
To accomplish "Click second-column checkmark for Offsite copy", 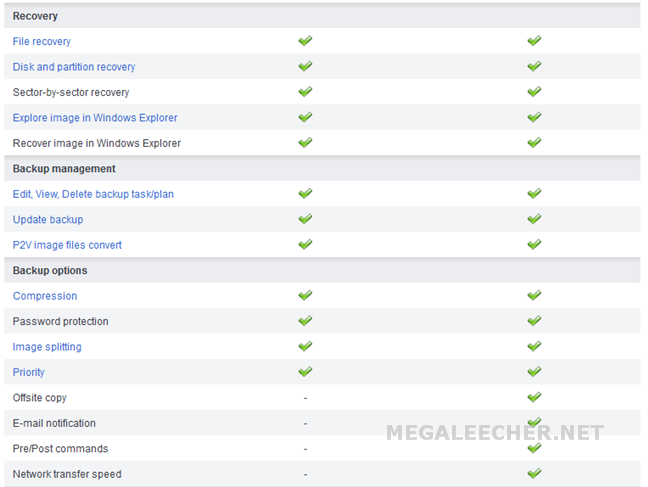I will (534, 397).
